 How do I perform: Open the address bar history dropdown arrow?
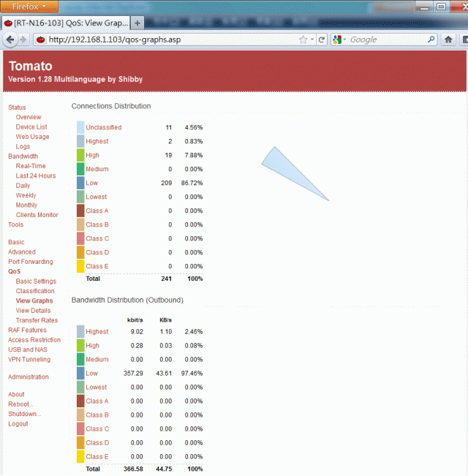click(x=312, y=39)
